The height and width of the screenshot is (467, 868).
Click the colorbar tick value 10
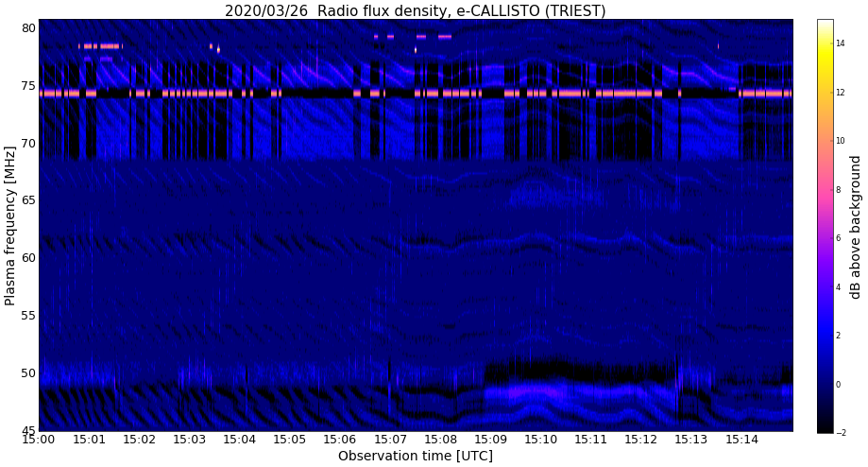click(x=841, y=141)
